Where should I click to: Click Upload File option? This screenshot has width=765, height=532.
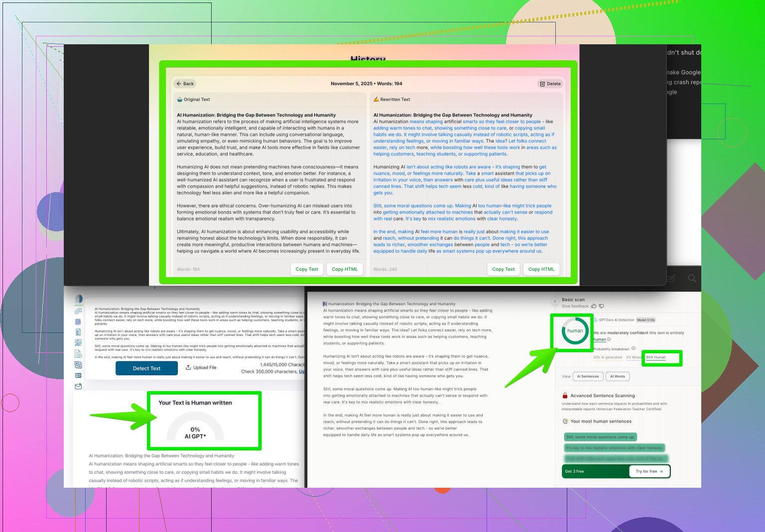(x=201, y=368)
